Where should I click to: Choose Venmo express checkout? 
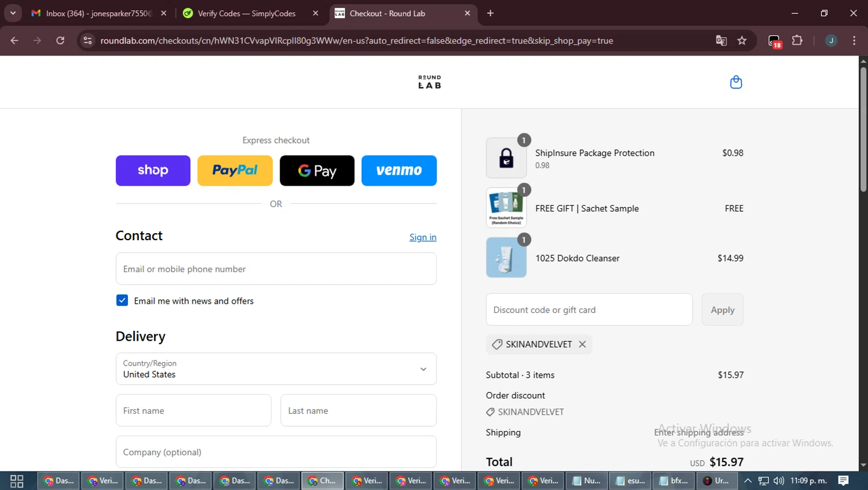(x=399, y=171)
